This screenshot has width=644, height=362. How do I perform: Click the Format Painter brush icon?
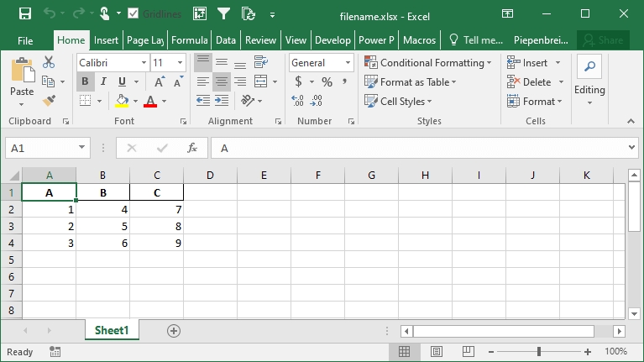pyautogui.click(x=49, y=101)
